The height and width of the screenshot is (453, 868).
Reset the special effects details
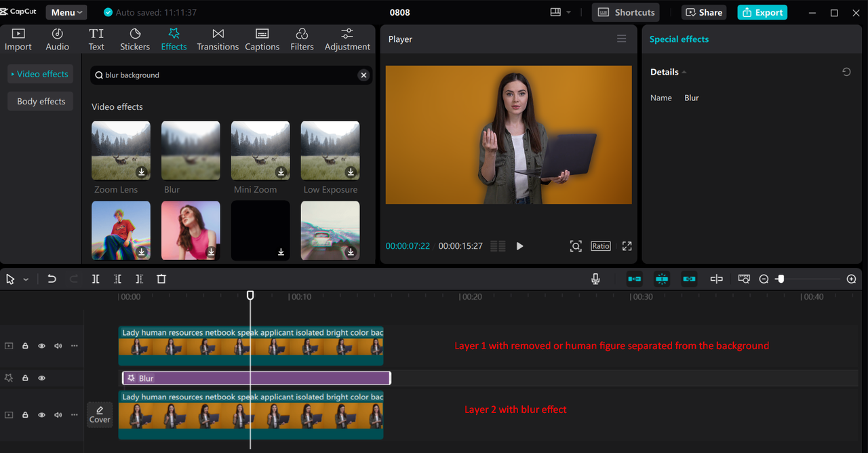[x=846, y=72]
